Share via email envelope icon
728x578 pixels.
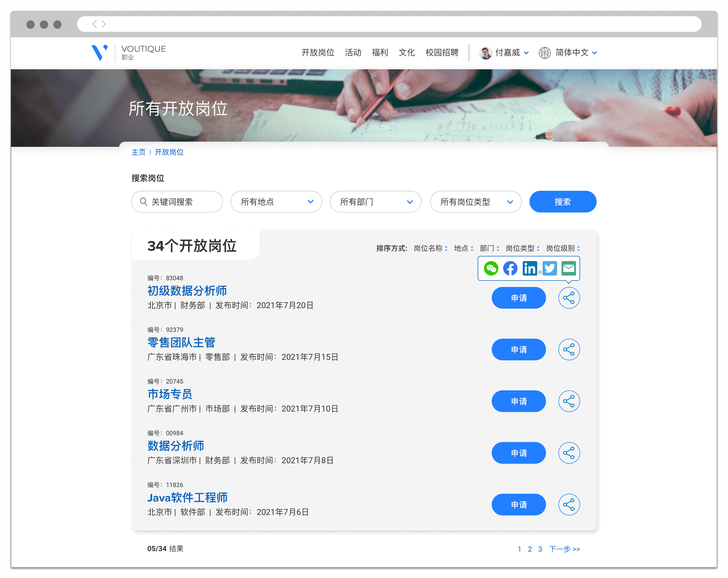pyautogui.click(x=569, y=268)
